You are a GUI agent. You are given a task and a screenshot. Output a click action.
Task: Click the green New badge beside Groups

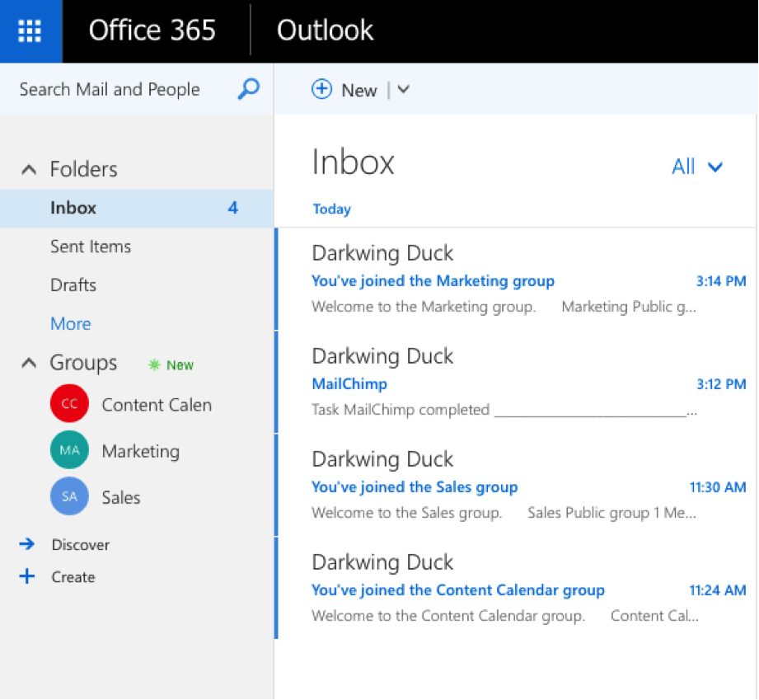pos(171,364)
